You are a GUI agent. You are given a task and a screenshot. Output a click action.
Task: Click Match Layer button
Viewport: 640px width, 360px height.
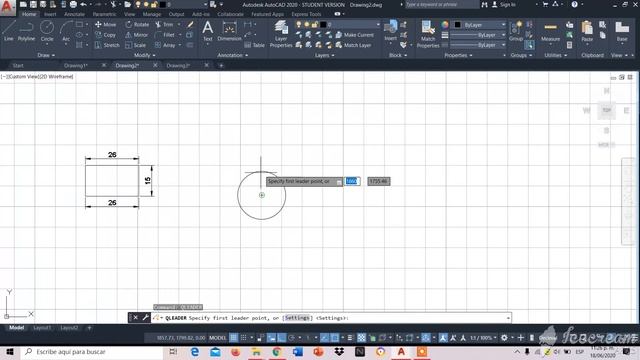353,45
